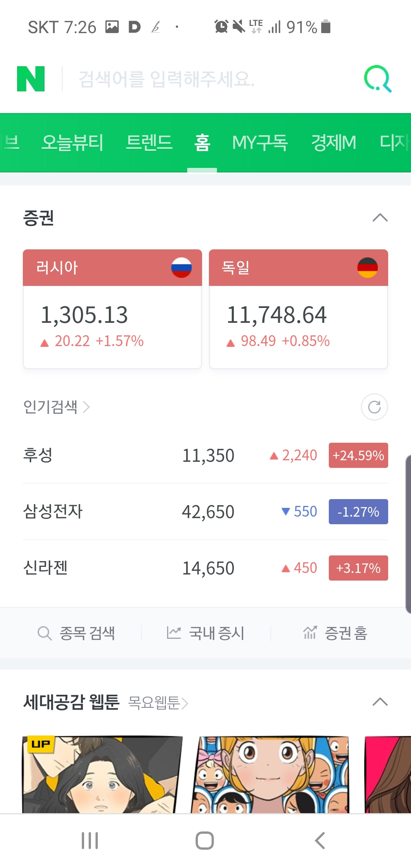Image resolution: width=411 pixels, height=868 pixels.
Task: Go back with Android back arrow
Action: [x=320, y=841]
